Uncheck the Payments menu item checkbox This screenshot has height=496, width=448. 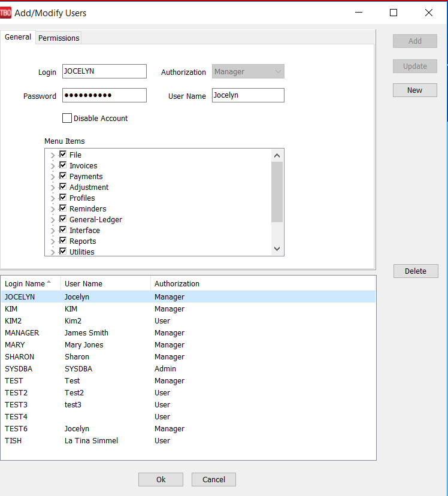pyautogui.click(x=63, y=176)
